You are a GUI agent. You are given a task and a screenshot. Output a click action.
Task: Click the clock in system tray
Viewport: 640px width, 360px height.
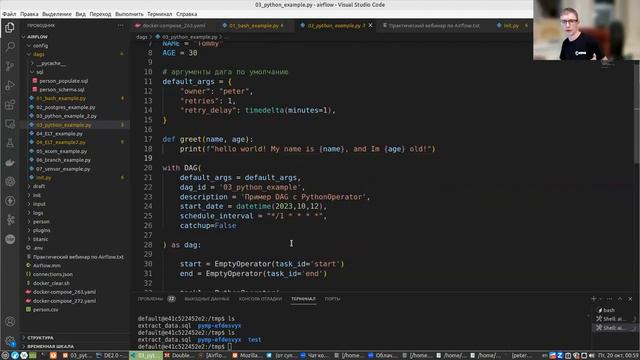pos(619,356)
